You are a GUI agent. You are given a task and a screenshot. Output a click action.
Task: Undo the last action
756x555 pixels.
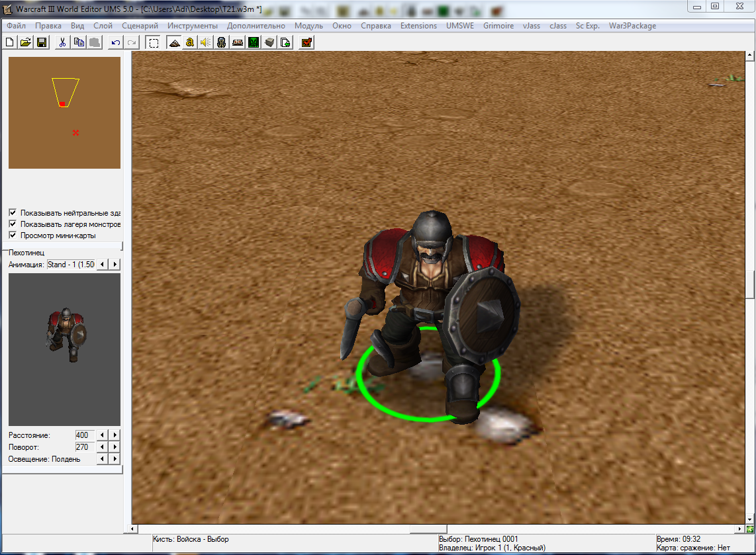click(115, 42)
